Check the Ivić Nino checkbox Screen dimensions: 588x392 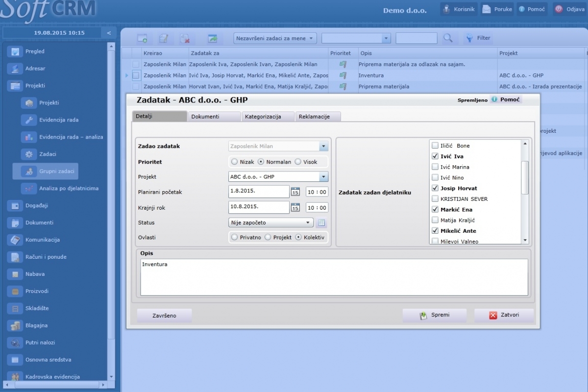pyautogui.click(x=435, y=177)
